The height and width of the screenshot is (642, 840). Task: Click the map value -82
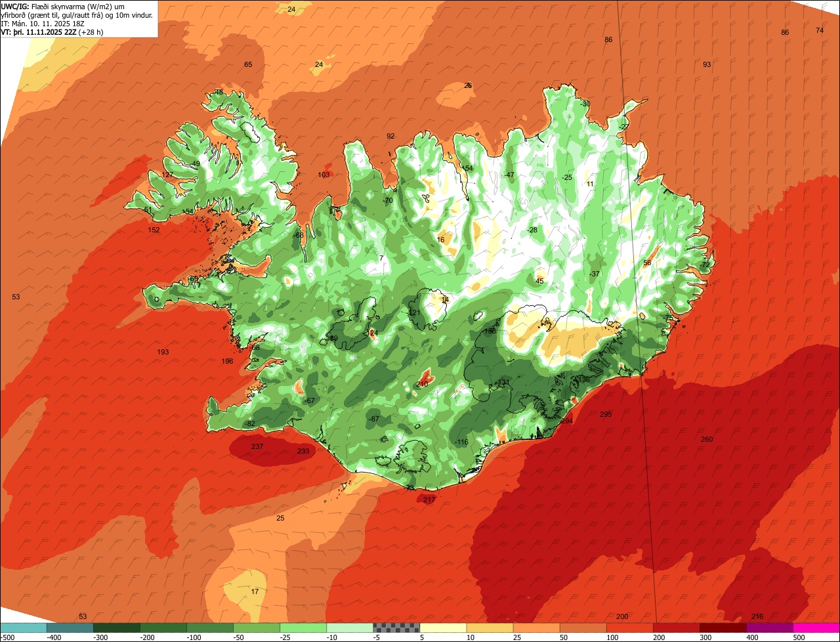[x=249, y=423]
